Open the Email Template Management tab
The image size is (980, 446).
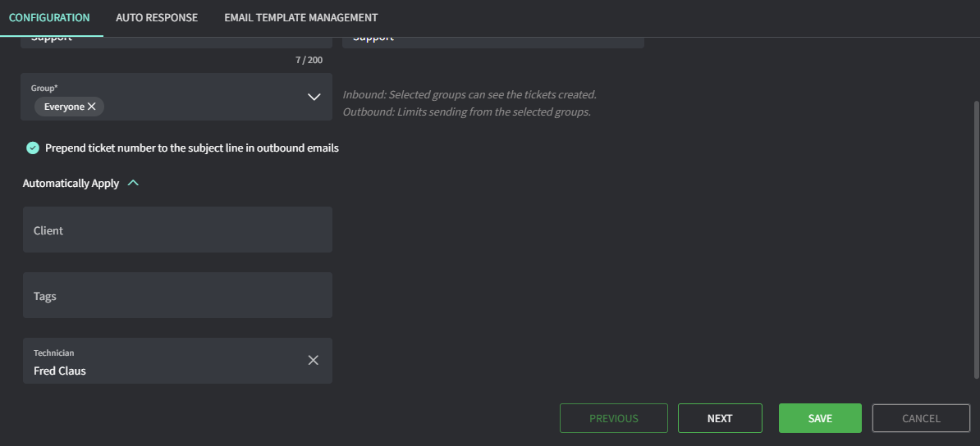pos(300,17)
